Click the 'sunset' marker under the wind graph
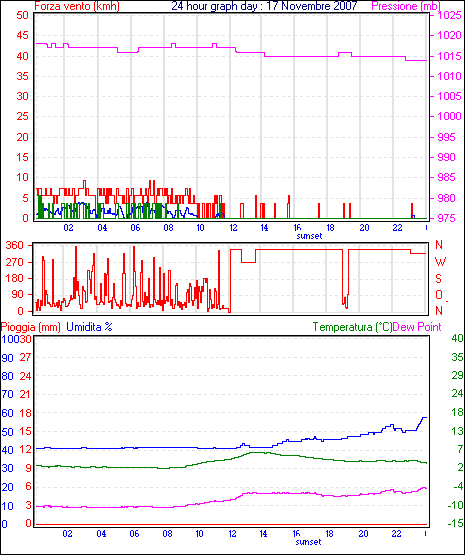This screenshot has width=465, height=556. [x=309, y=236]
